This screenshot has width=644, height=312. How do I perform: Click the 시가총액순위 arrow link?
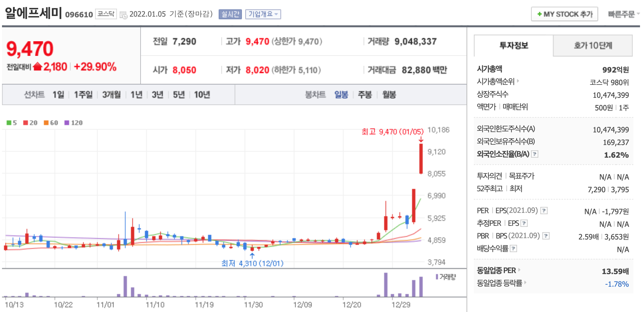click(x=518, y=81)
